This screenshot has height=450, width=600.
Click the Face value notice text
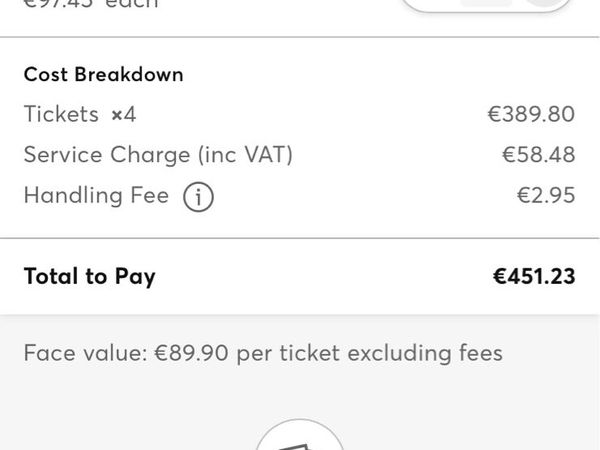click(263, 353)
